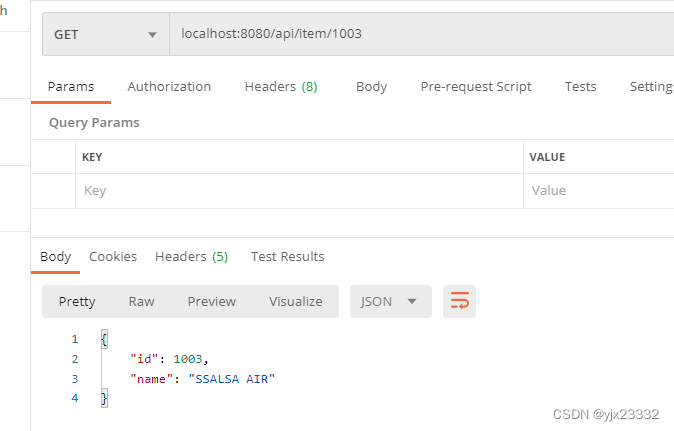This screenshot has width=674, height=431.
Task: Select the response Body tab
Action: [55, 257]
